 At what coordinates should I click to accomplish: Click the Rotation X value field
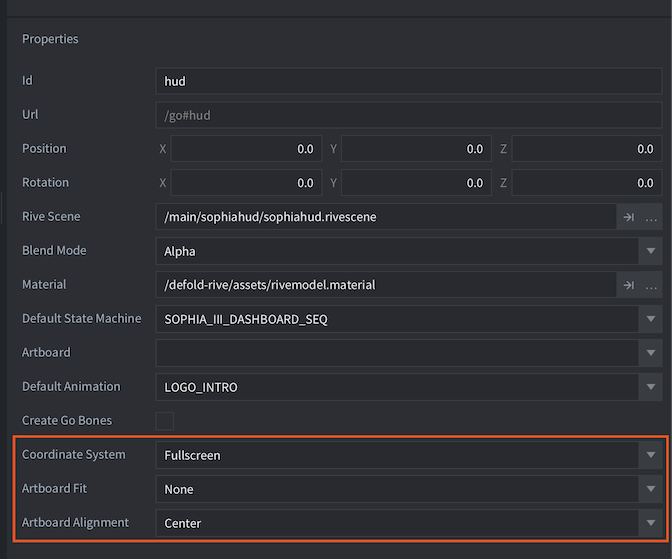pos(246,183)
